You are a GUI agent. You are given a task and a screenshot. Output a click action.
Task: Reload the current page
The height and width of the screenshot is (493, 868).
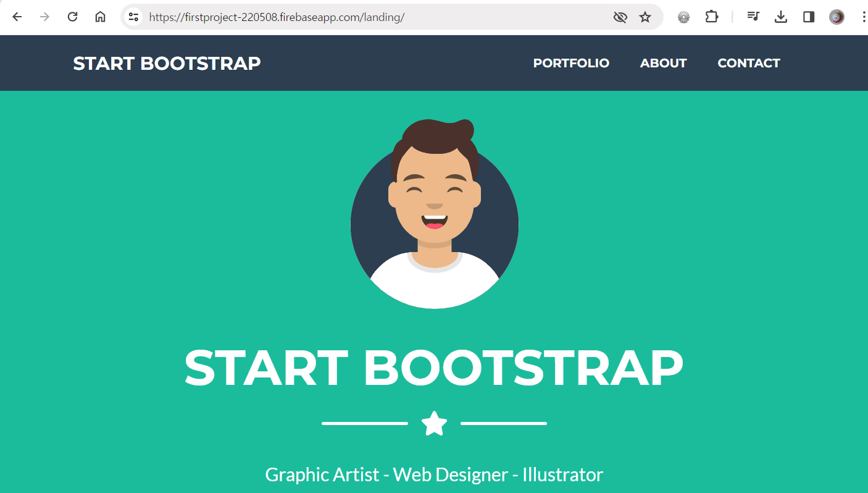72,17
